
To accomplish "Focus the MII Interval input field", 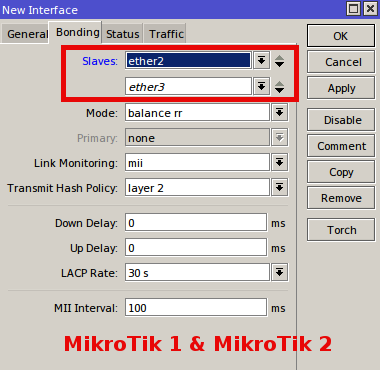I will [x=196, y=307].
